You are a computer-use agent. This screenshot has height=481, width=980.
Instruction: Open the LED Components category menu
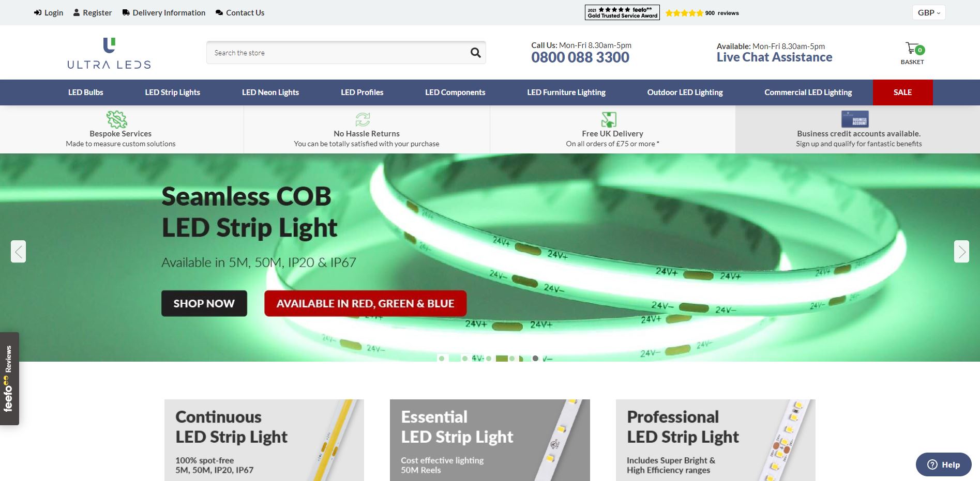455,92
